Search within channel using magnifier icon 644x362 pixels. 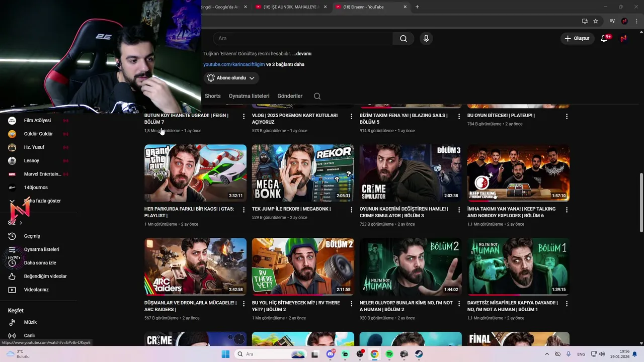[x=317, y=96]
